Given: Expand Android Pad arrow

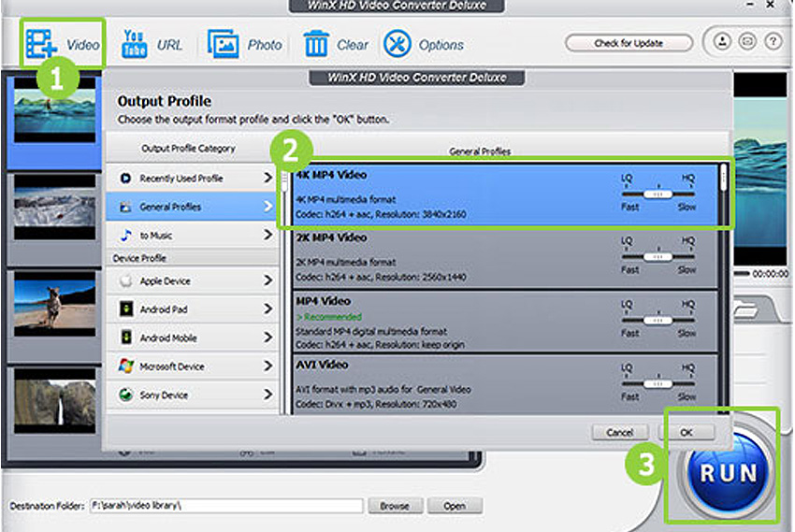Looking at the screenshot, I should click(x=267, y=309).
